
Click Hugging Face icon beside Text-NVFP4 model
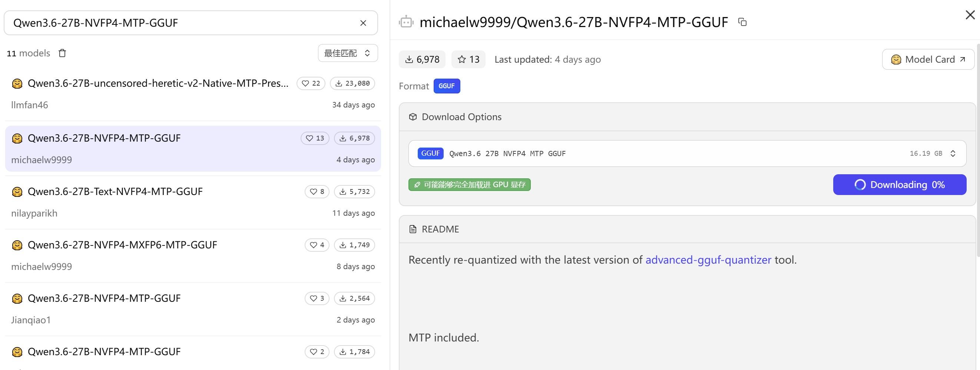(x=17, y=191)
